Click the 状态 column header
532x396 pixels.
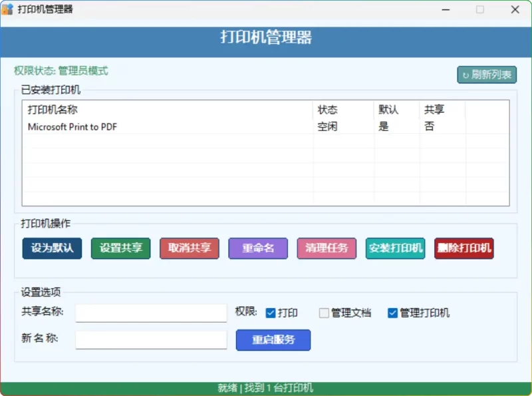coord(327,110)
